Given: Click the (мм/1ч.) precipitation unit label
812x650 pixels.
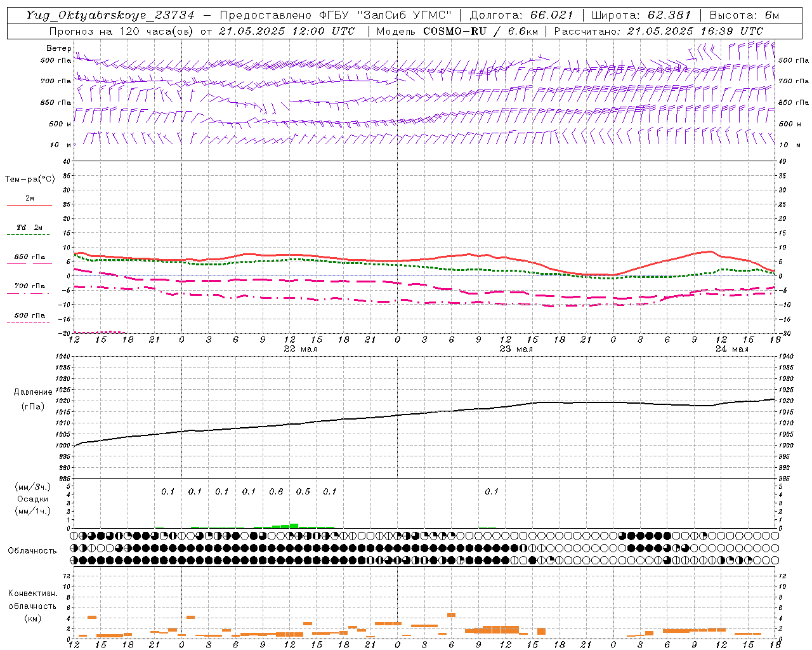Looking at the screenshot, I should tap(33, 511).
